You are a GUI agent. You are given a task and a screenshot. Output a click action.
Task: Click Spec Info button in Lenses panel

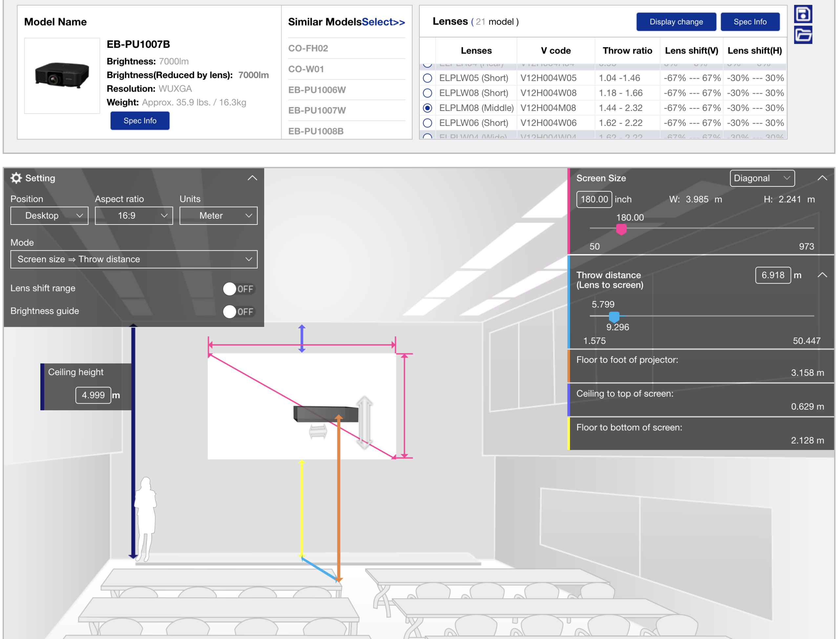click(750, 22)
